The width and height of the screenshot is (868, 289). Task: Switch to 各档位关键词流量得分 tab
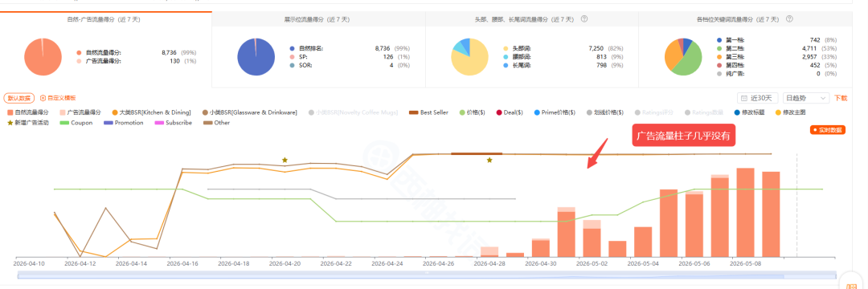pos(745,18)
